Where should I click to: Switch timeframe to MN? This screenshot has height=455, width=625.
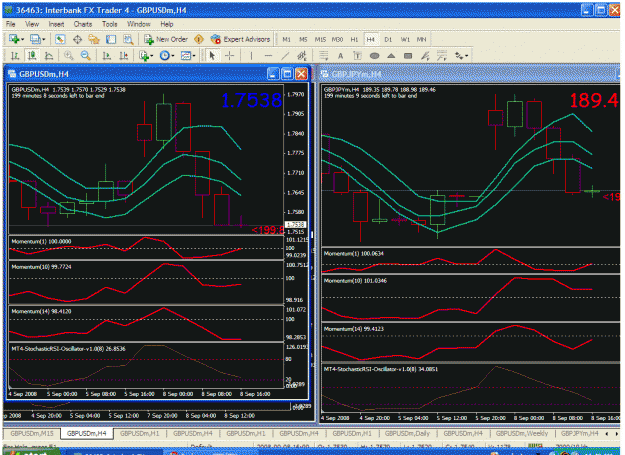point(421,39)
